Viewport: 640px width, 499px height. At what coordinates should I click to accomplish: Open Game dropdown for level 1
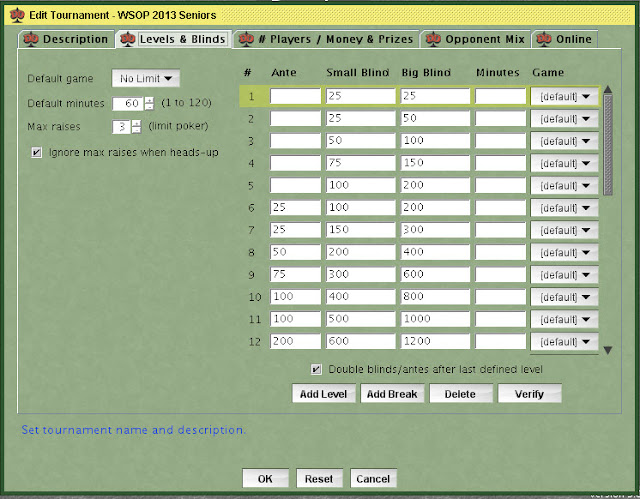(564, 97)
